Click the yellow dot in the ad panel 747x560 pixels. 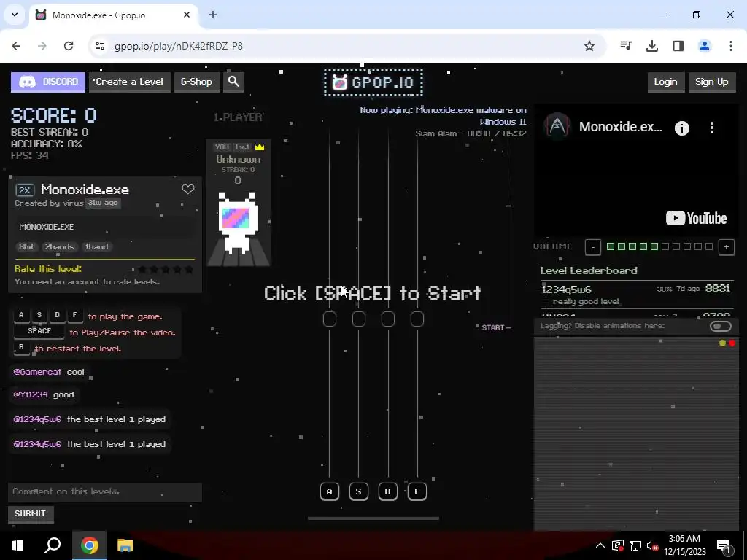pos(722,343)
